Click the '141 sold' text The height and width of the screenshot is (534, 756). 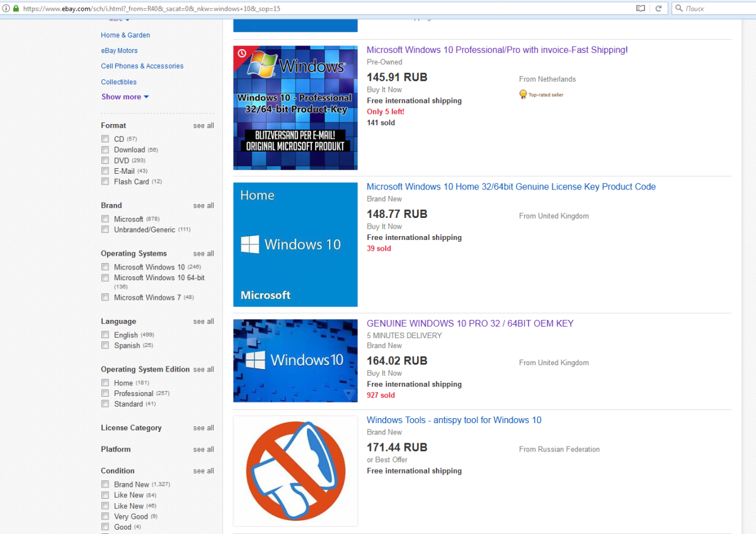click(x=381, y=123)
